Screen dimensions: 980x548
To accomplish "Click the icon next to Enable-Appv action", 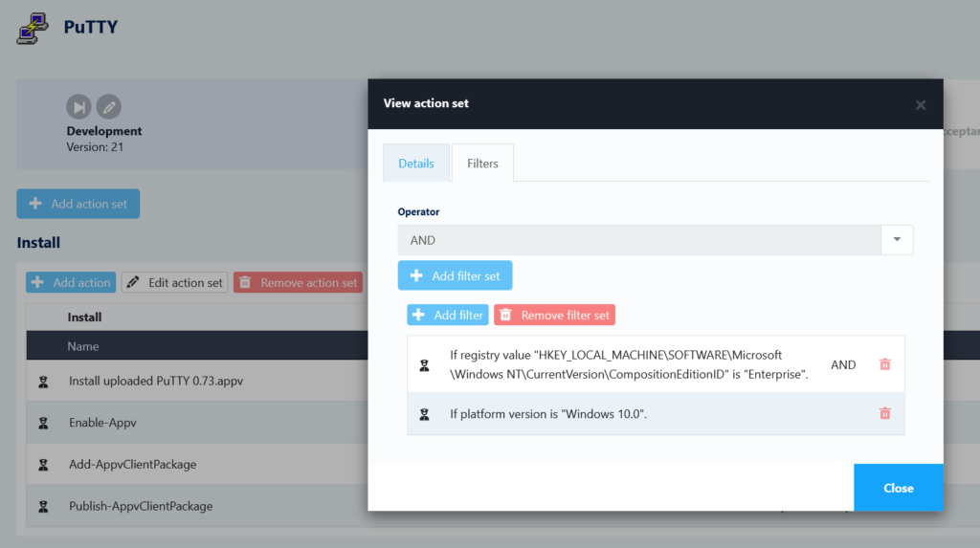I will click(x=43, y=423).
